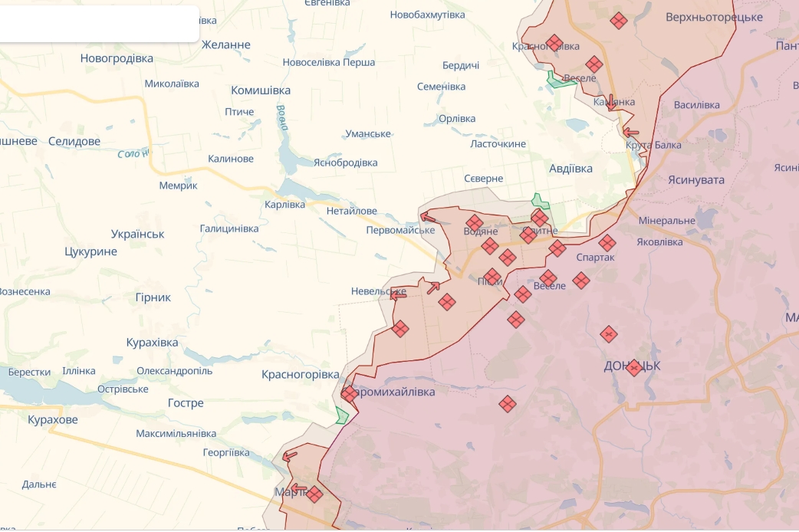Image resolution: width=799 pixels, height=532 pixels.
Task: Click the unit marker overlapping ДОНЕЦЬК label
Action: point(633,367)
